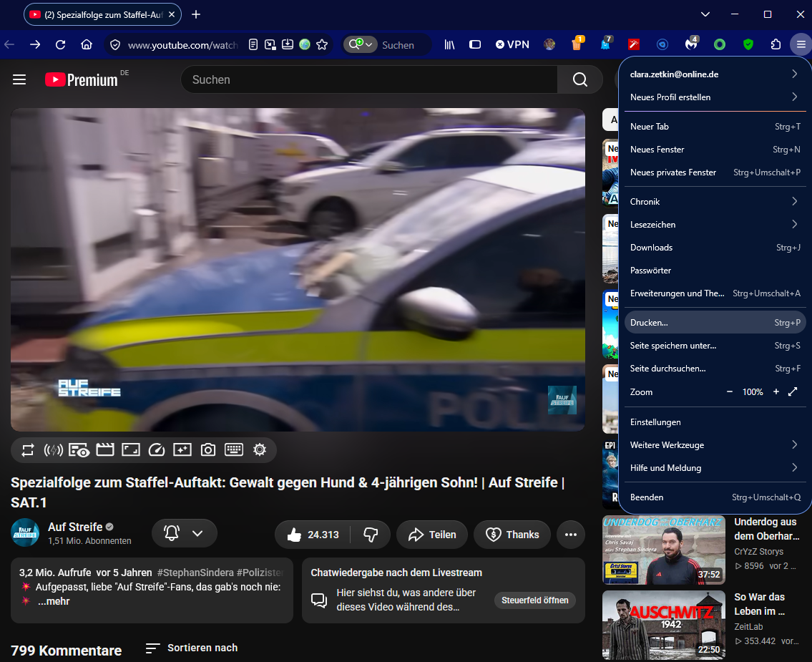Viewport: 812px width, 662px height.
Task: Toggle the dislike thumbs-down button
Action: click(x=371, y=535)
